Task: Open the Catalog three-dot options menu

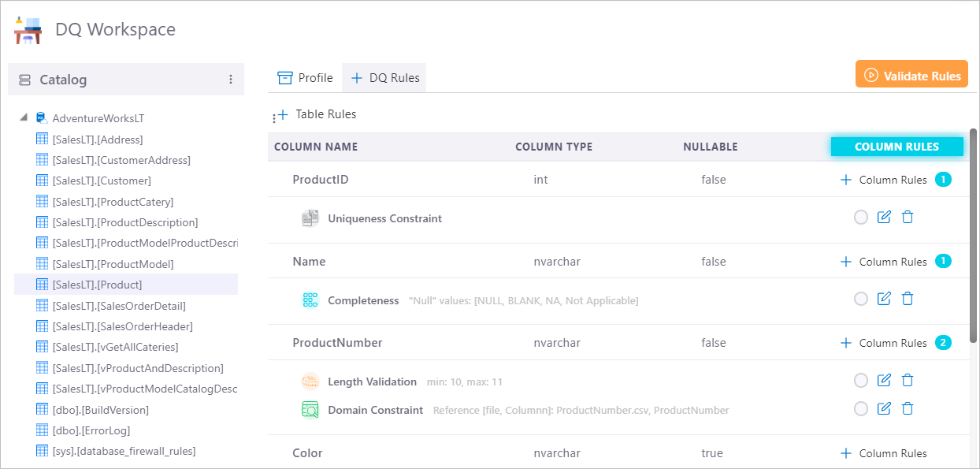Action: click(231, 80)
